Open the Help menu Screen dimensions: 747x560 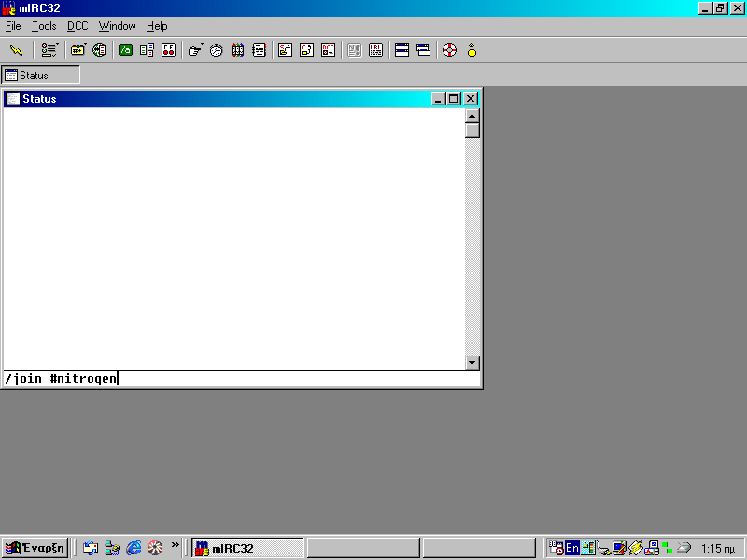[x=157, y=26]
